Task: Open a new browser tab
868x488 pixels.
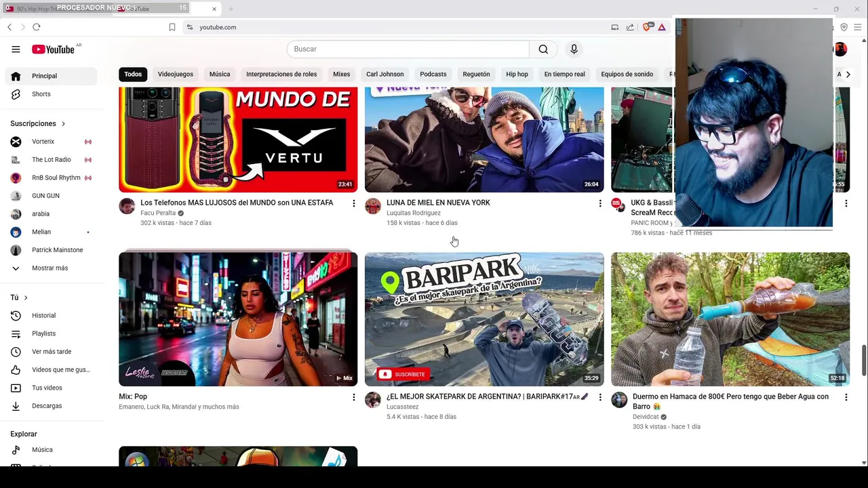Action: click(x=231, y=9)
